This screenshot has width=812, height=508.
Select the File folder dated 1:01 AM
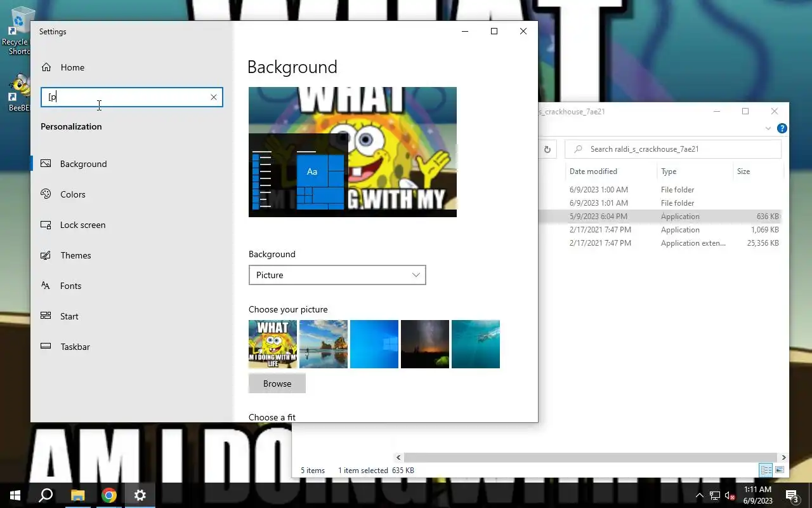point(660,203)
